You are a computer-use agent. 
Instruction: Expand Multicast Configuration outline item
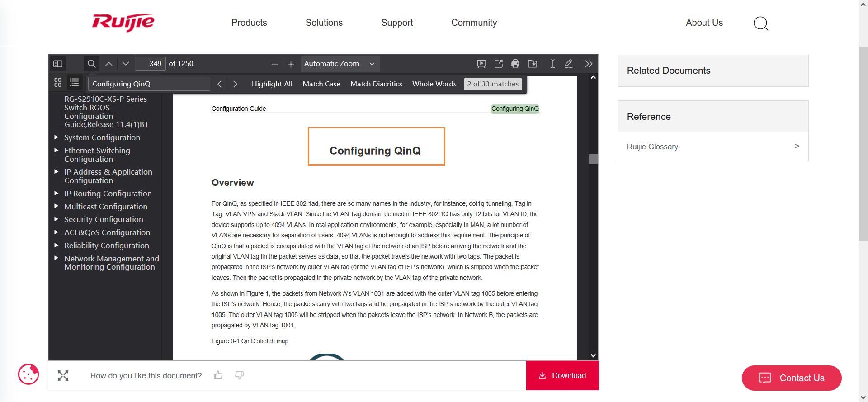(57, 206)
